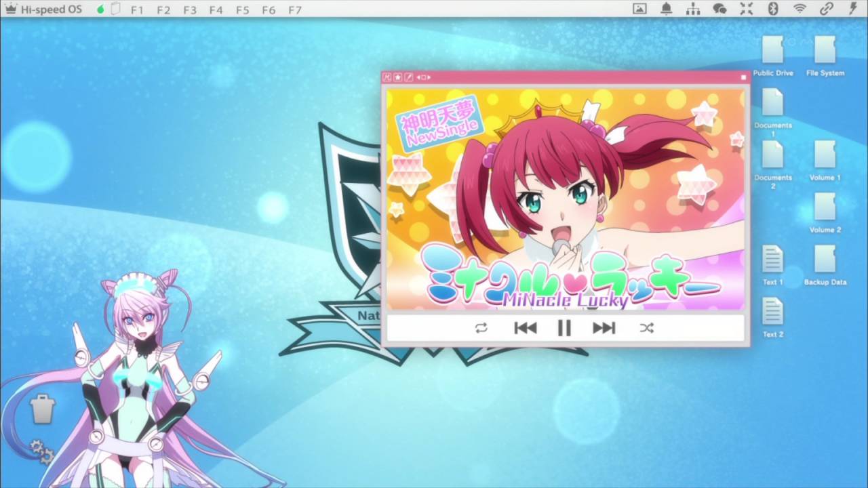Skip to previous track in player

click(x=525, y=328)
